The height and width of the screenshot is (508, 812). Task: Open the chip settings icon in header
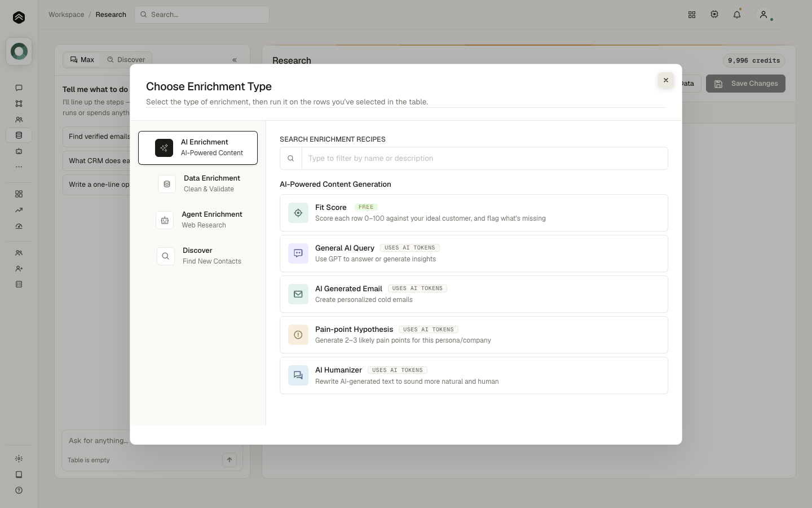pyautogui.click(x=714, y=15)
